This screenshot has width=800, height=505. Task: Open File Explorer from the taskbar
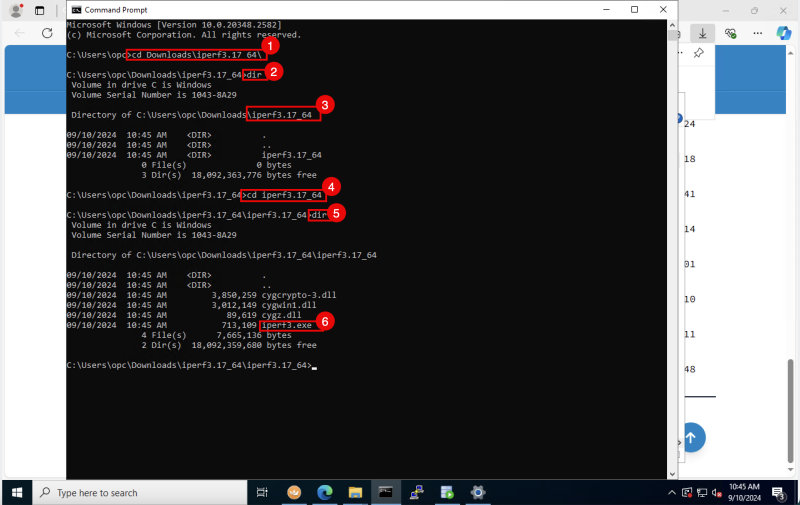coord(355,492)
